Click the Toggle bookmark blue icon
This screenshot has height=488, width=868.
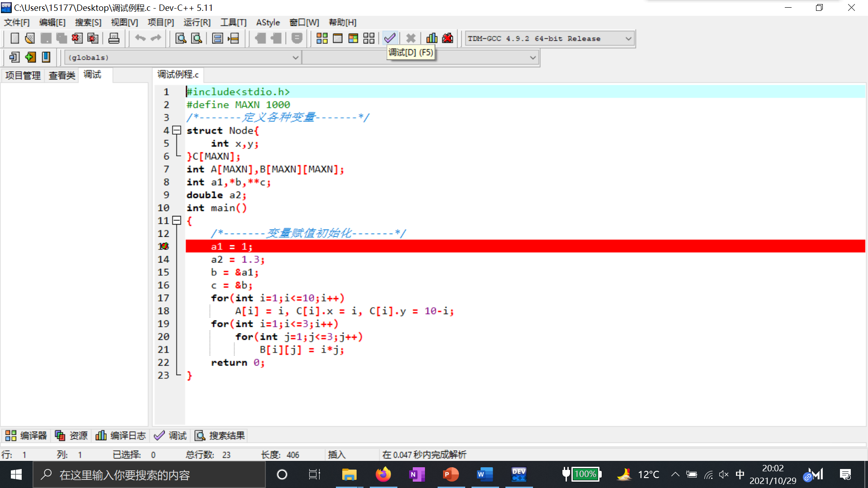coord(46,57)
